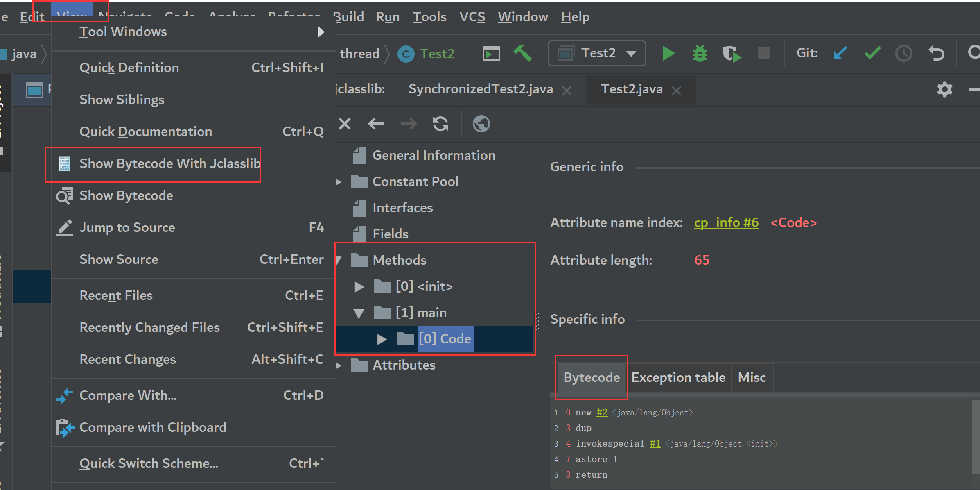Open Test2 run configuration dropdown
This screenshot has width=980, height=490.
coord(597,53)
